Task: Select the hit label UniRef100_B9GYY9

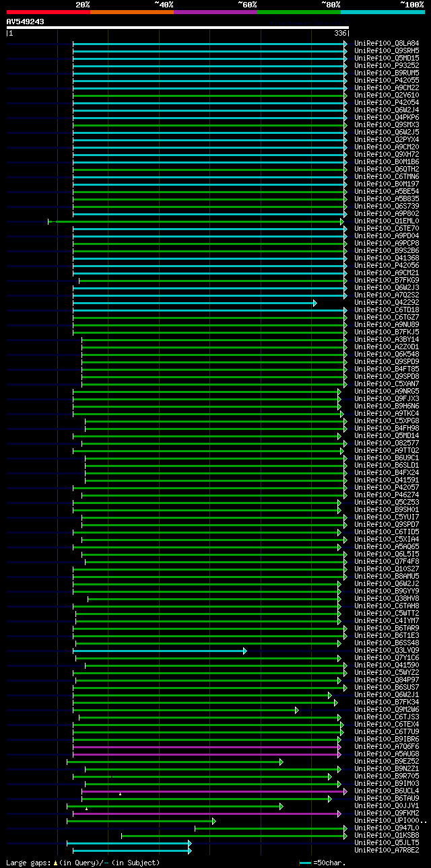Action: pyautogui.click(x=387, y=591)
